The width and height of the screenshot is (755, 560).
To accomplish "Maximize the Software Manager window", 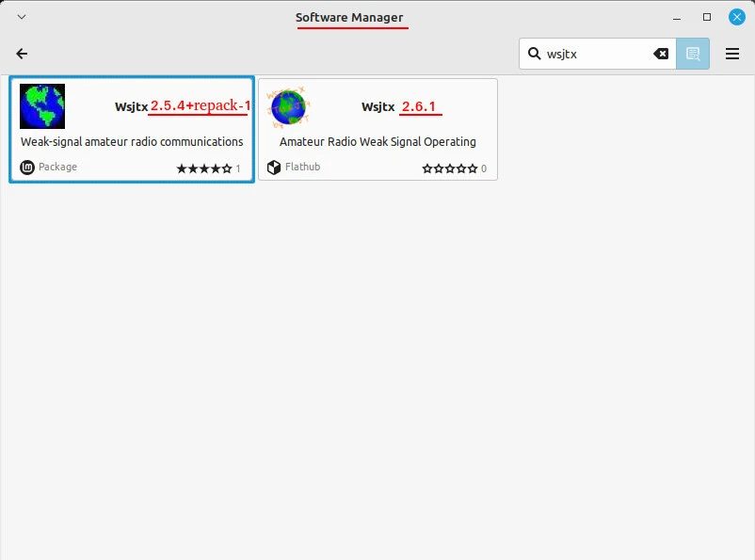I will pos(707,17).
